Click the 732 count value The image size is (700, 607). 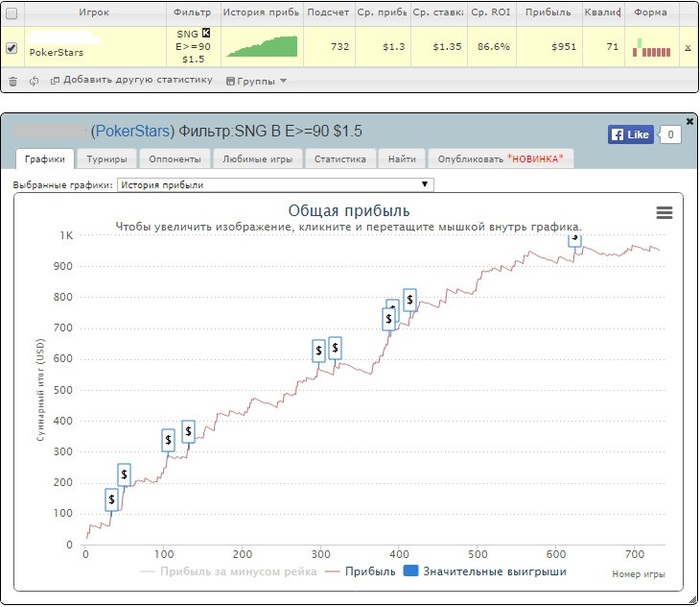coord(340,47)
